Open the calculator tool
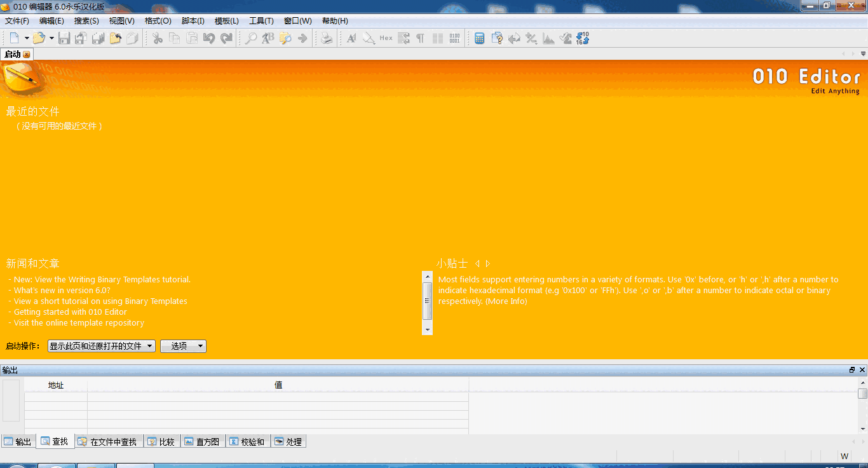Screen dimensions: 868x468 480,38
